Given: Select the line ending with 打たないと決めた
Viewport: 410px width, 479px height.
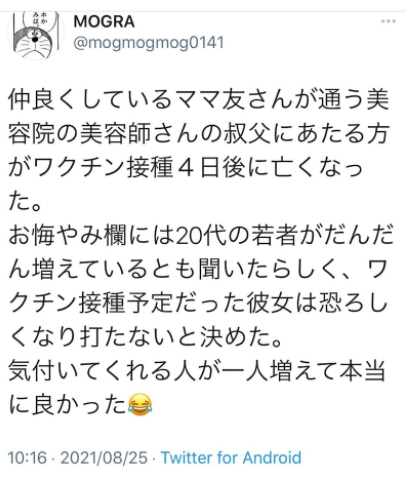Looking at the screenshot, I should (x=146, y=337).
